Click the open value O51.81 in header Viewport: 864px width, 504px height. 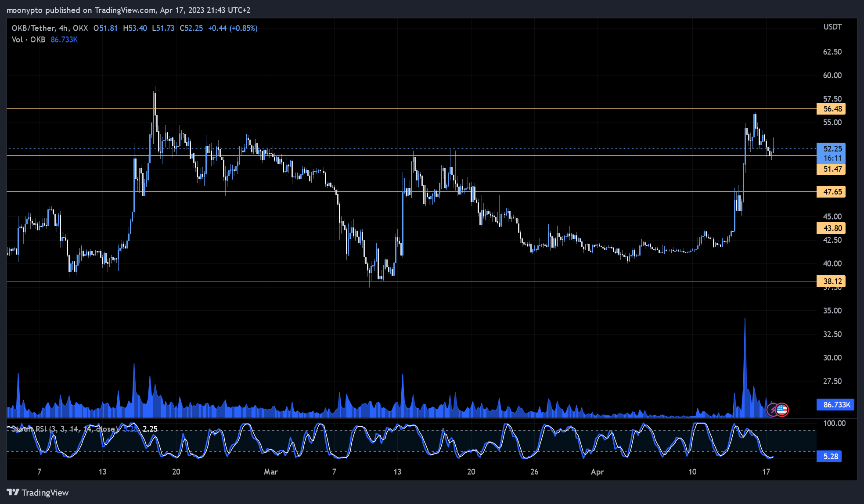click(106, 28)
